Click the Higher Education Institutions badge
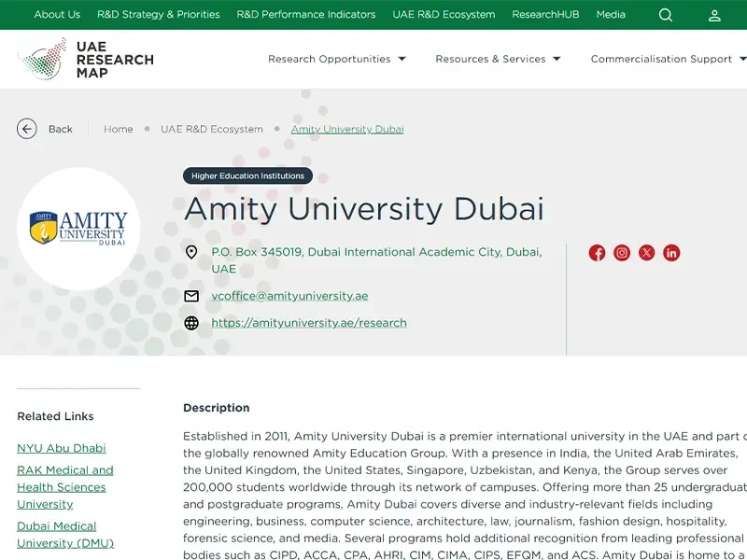The height and width of the screenshot is (560, 747). pyautogui.click(x=247, y=175)
